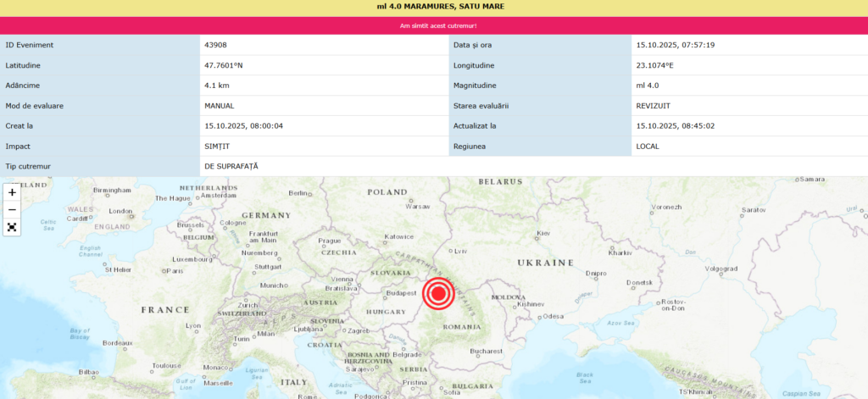This screenshot has width=868, height=399.
Task: Zoom in on the map
Action: tap(12, 192)
